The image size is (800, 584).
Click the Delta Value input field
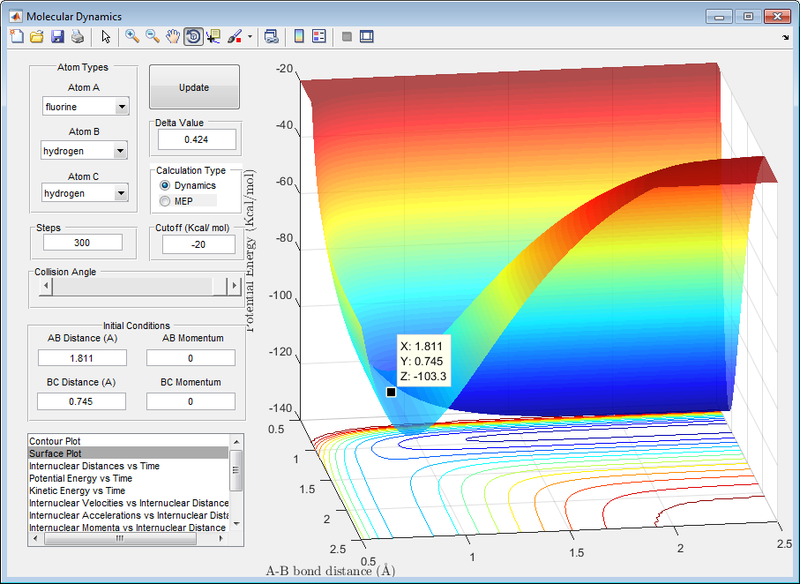[196, 139]
